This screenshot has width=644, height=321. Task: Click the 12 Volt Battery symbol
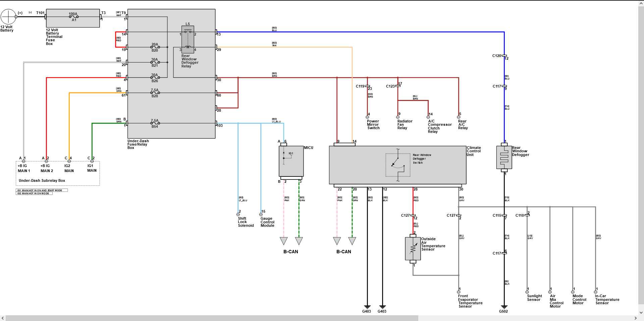tap(8, 17)
